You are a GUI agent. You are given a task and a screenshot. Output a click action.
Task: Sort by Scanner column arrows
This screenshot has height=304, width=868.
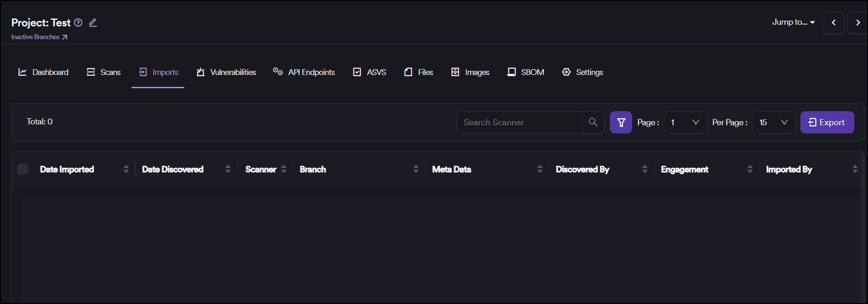click(284, 169)
